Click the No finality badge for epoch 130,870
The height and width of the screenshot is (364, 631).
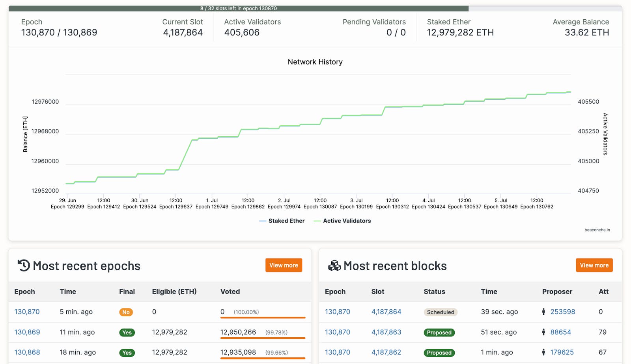(x=126, y=312)
